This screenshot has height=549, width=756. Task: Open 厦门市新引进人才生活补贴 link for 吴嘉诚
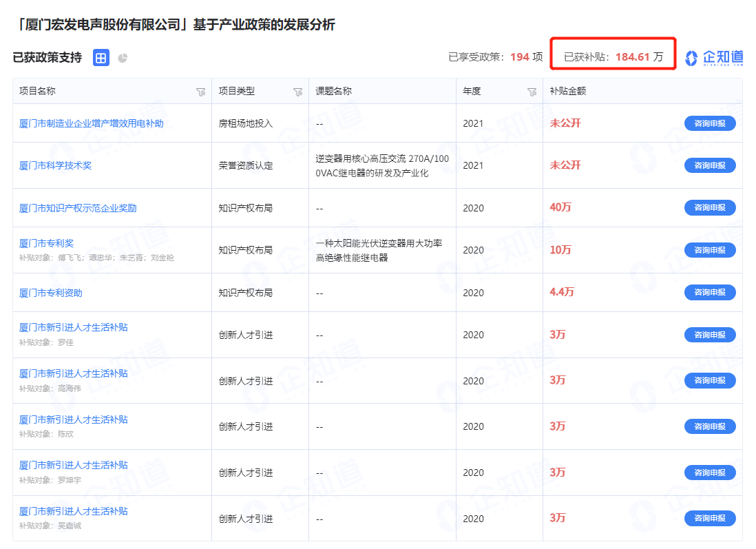73,511
